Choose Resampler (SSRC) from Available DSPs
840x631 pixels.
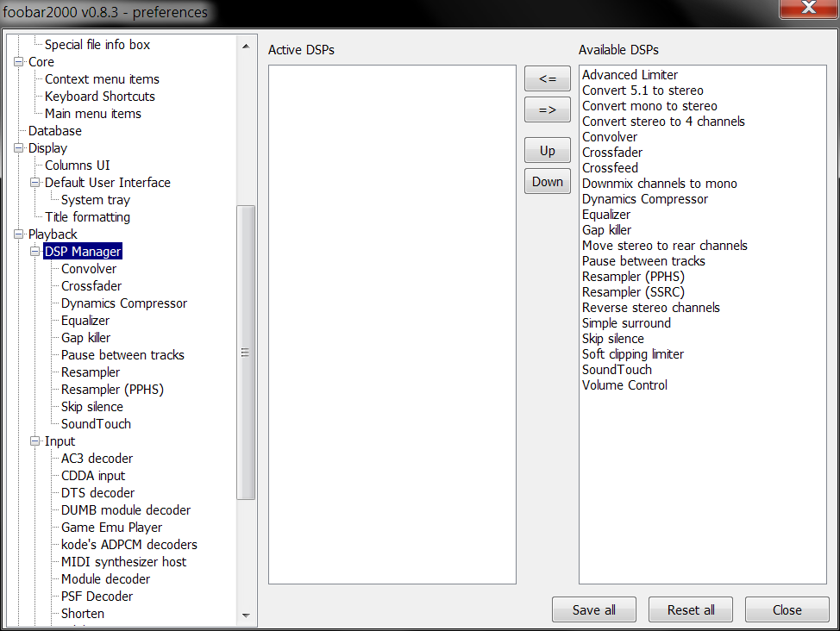point(633,292)
